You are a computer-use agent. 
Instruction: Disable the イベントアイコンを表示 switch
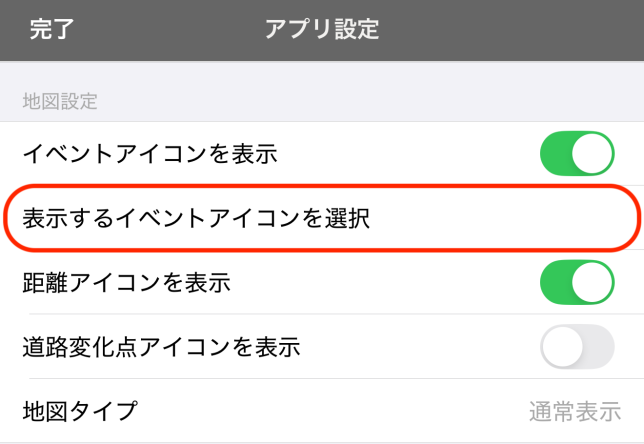point(576,153)
